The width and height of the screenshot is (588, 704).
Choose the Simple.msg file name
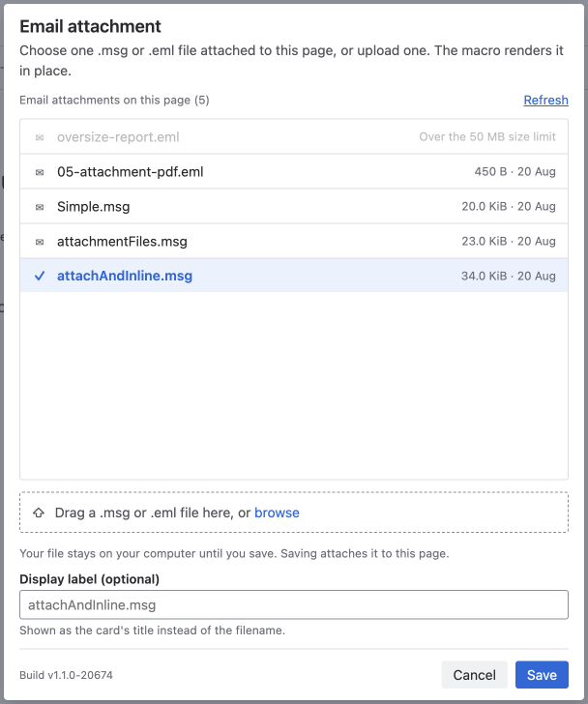coord(94,207)
